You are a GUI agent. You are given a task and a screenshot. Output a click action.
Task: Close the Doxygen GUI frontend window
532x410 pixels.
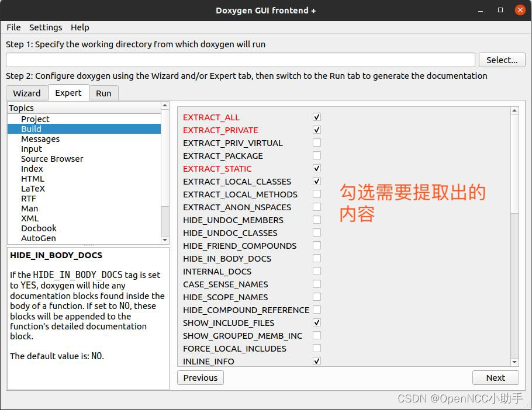point(520,10)
